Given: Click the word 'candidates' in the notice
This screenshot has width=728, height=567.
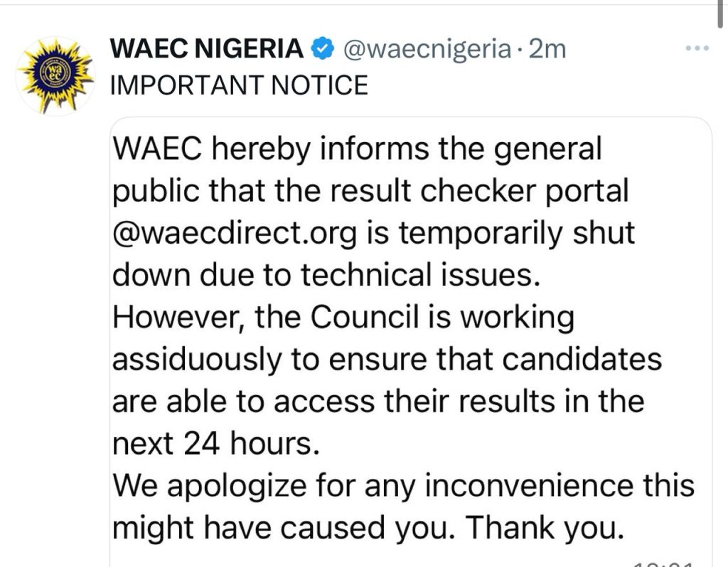Looking at the screenshot, I should tap(582, 359).
